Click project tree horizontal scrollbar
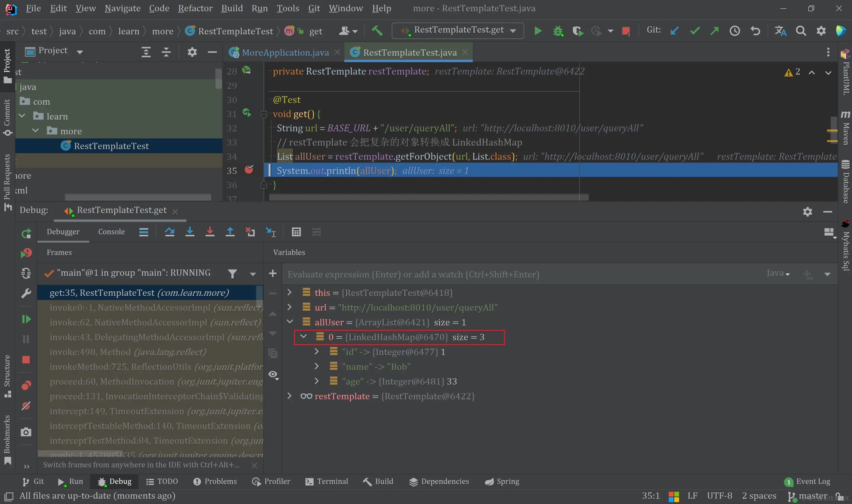This screenshot has height=504, width=852. click(x=138, y=197)
